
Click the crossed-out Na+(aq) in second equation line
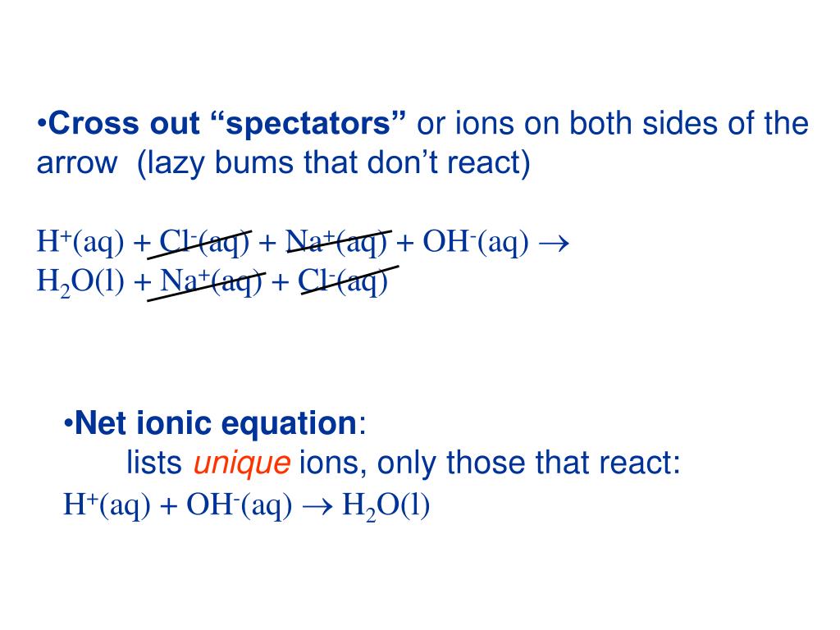[x=211, y=281]
